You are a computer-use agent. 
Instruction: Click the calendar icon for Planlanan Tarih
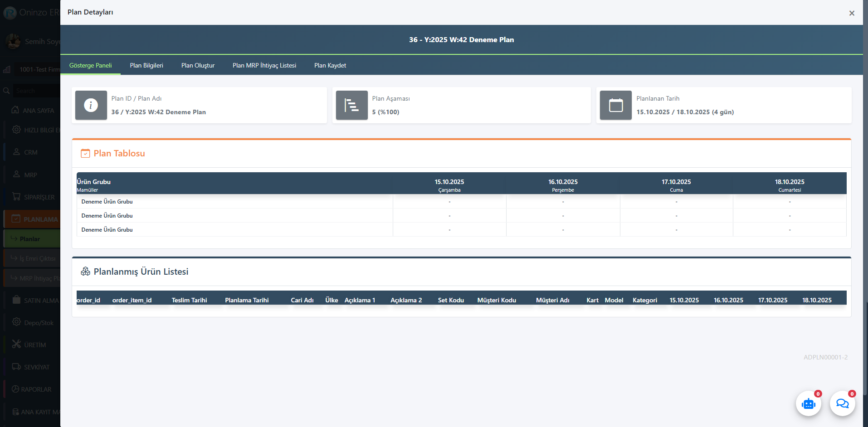coord(615,105)
